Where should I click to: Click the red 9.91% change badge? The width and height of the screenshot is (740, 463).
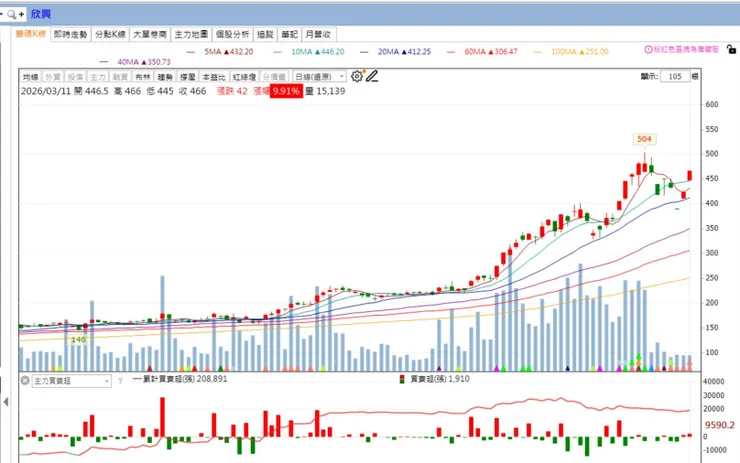tap(286, 91)
